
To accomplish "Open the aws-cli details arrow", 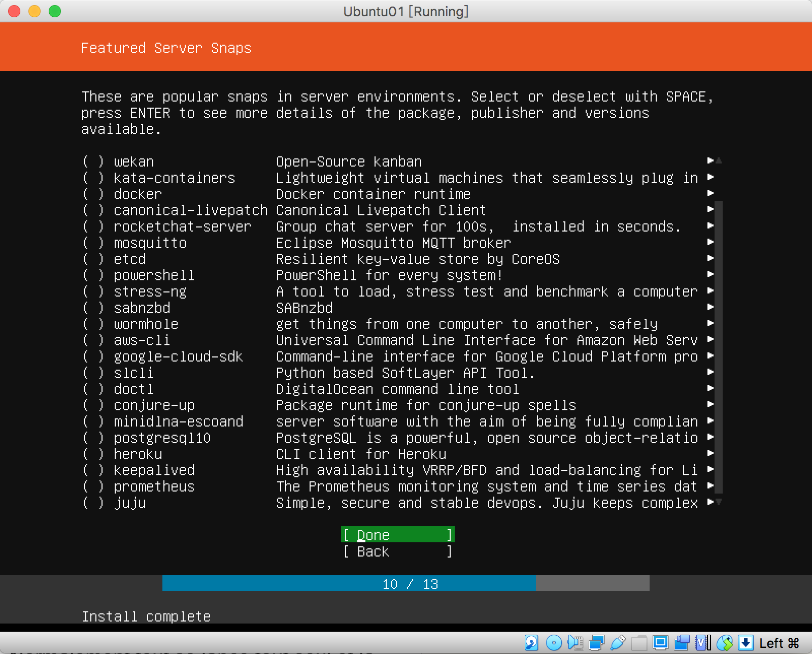I will (710, 339).
